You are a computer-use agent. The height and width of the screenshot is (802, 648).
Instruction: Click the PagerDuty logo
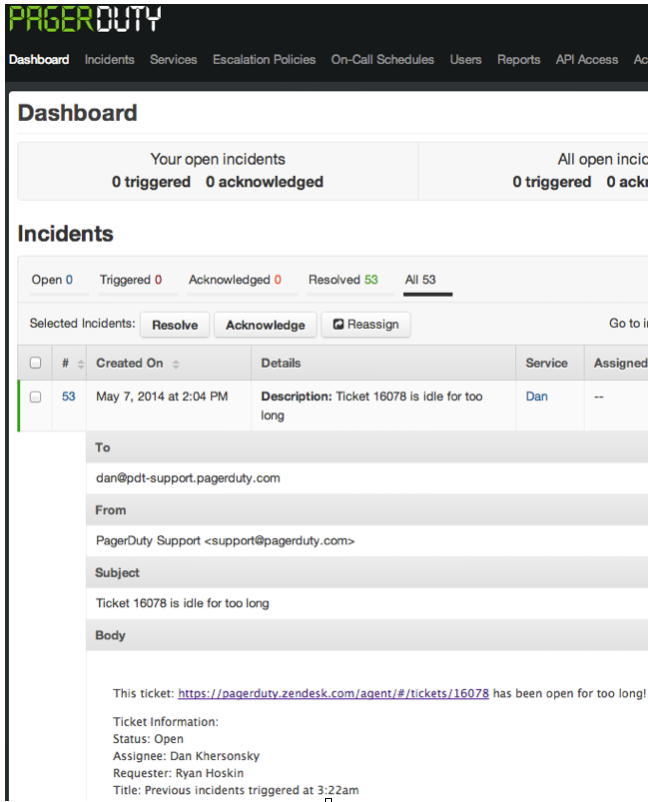[84, 19]
